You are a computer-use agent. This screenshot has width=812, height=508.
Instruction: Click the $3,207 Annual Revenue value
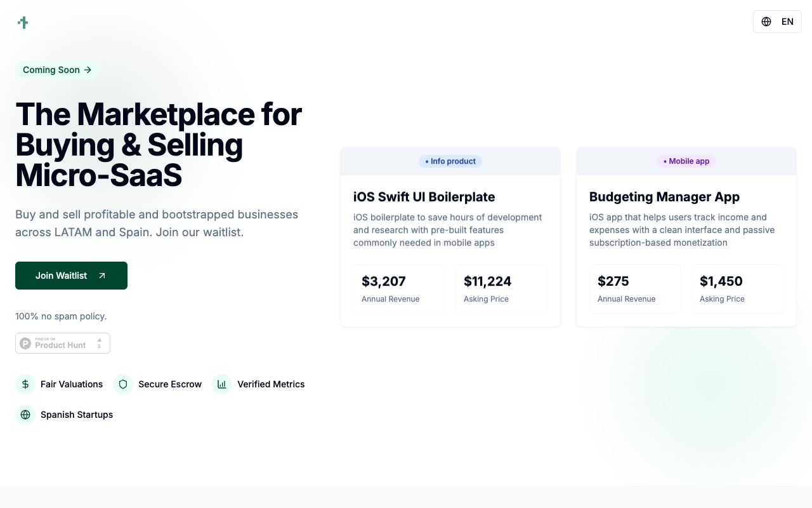[384, 281]
